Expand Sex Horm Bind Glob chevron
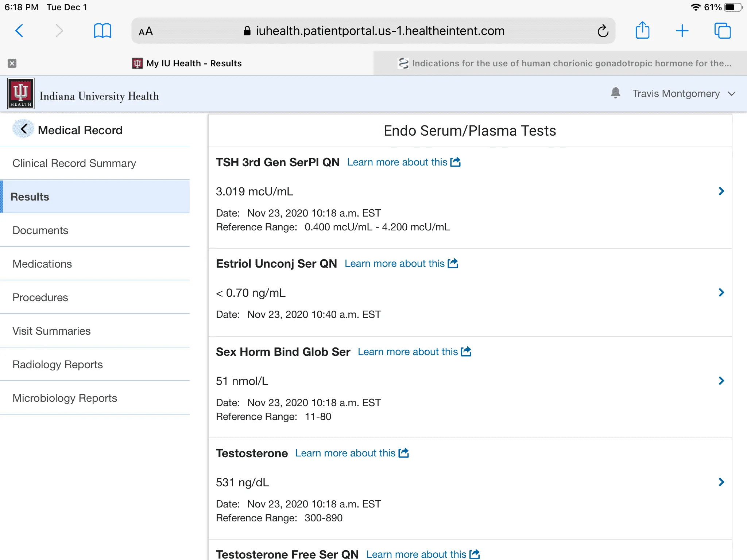 pyautogui.click(x=721, y=381)
